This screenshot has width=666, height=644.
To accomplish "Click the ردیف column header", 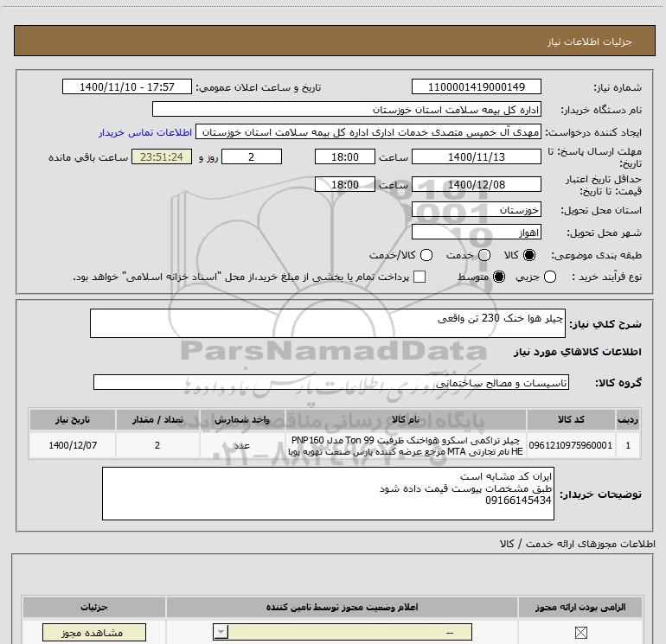I will [x=628, y=419].
